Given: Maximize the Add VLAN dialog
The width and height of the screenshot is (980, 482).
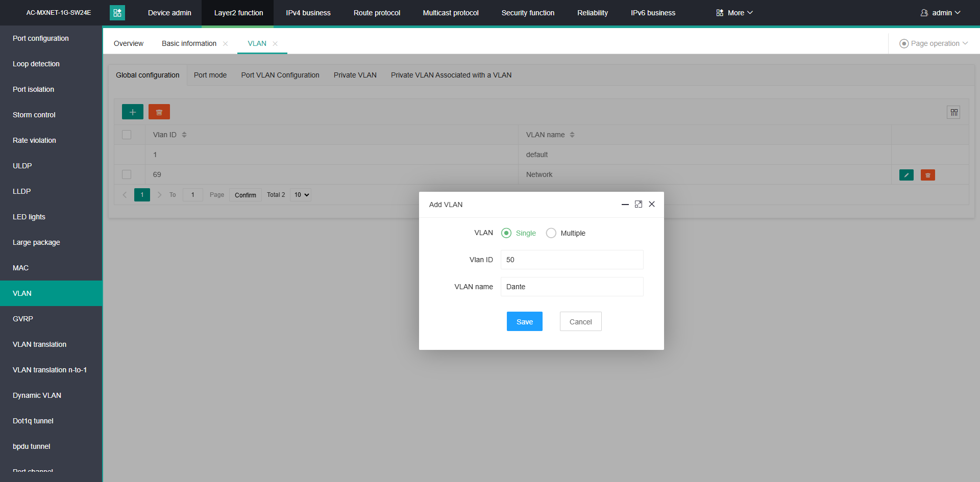Looking at the screenshot, I should (x=638, y=204).
